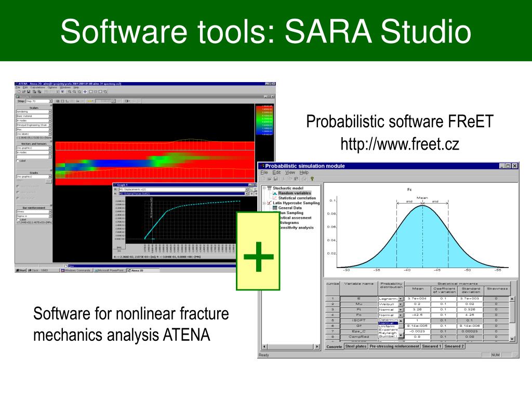This screenshot has width=532, height=399.
Task: Click the X axis Displacements selector in Graph 1
Action: 183,189
